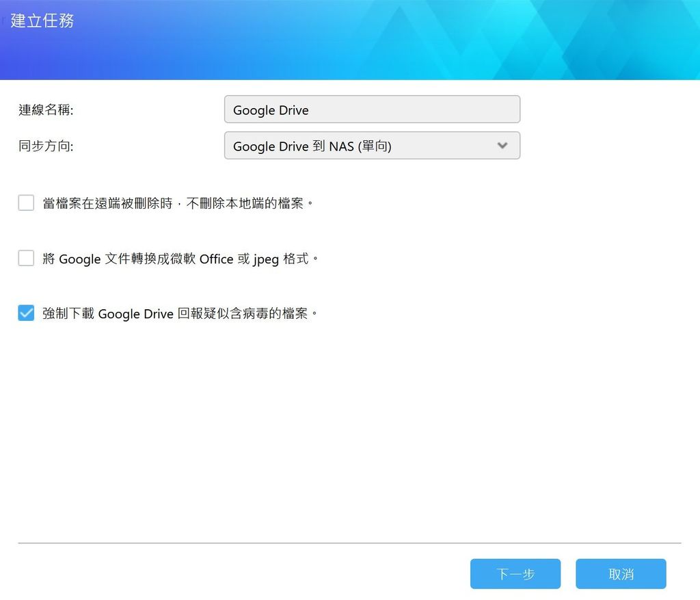This screenshot has width=700, height=600.
Task: Click the 同步方向 label
Action: [46, 146]
